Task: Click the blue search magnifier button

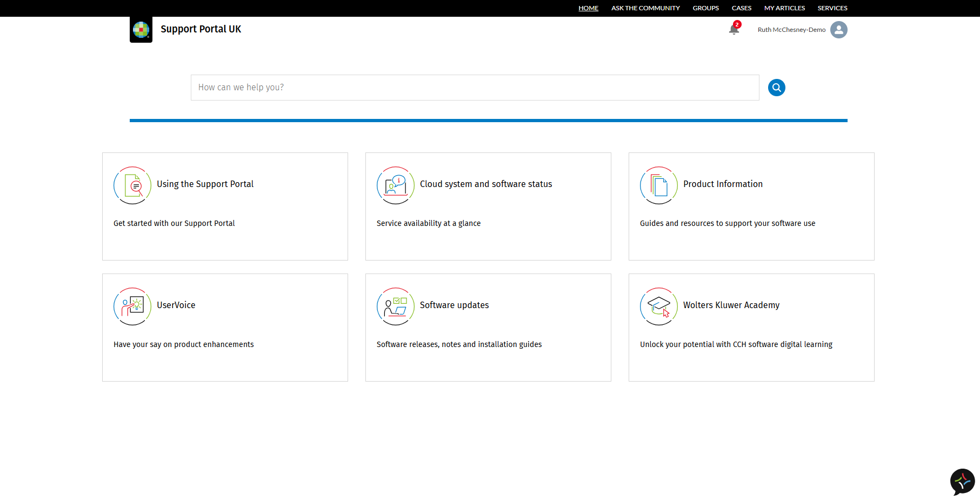Action: [777, 88]
